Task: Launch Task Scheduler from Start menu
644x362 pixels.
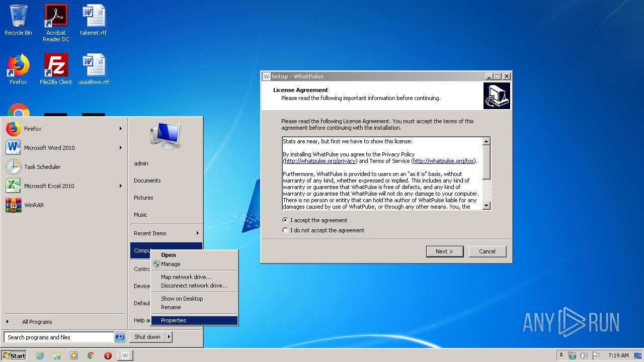Action: pyautogui.click(x=64, y=167)
